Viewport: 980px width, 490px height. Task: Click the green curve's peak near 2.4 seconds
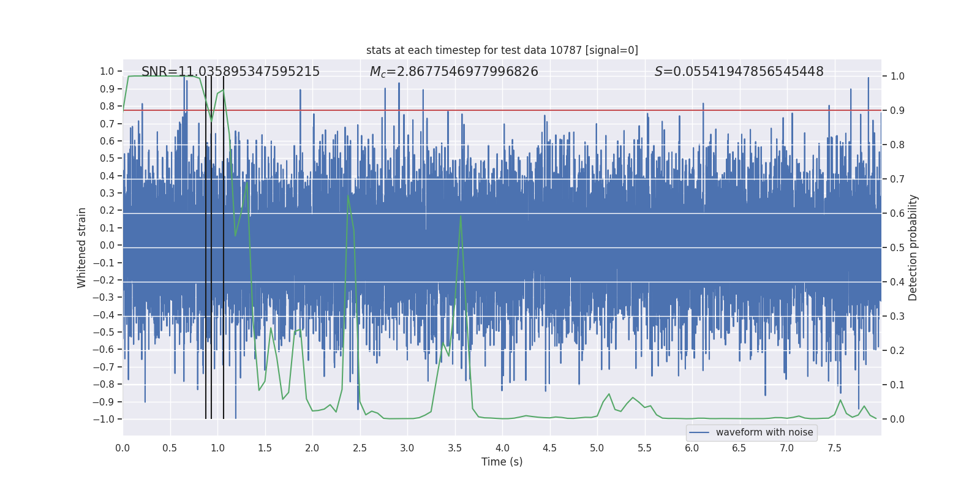click(x=348, y=195)
